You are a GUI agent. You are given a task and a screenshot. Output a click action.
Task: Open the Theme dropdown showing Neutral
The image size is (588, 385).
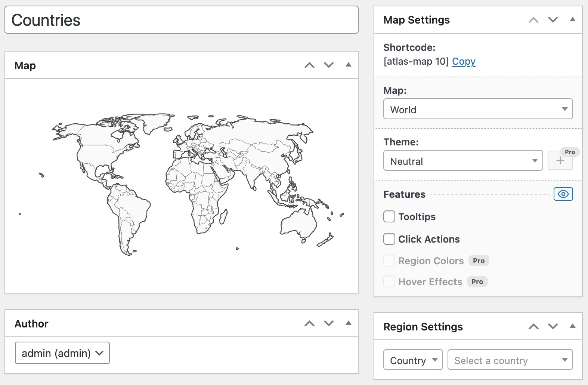(463, 161)
